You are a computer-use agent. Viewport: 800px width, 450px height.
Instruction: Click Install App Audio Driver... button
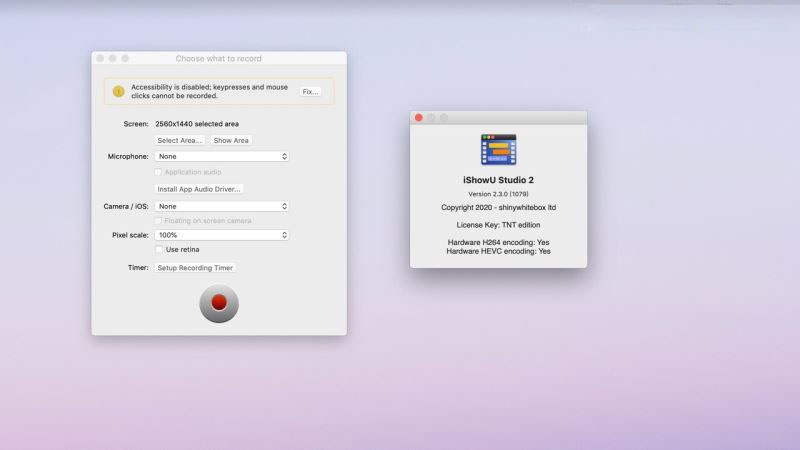coord(198,189)
